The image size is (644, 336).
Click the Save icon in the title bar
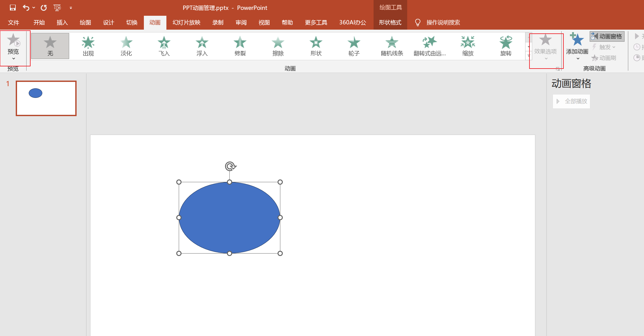click(x=13, y=8)
